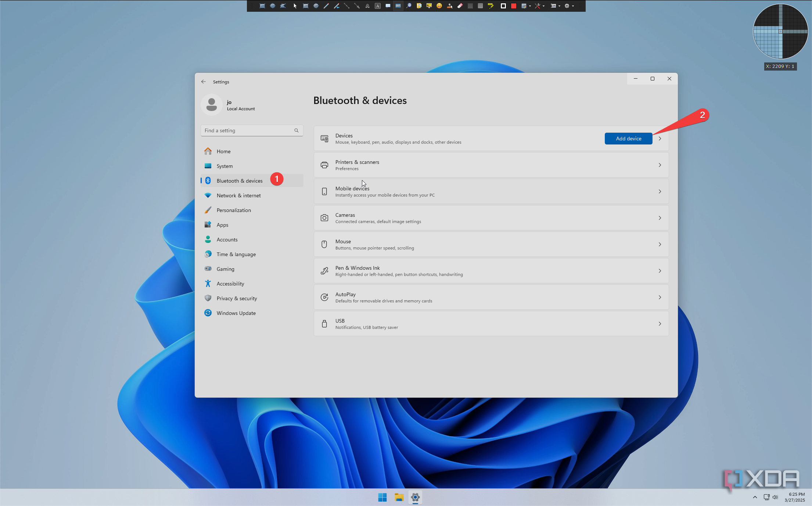
Task: Open the emoji smiley stamp tool
Action: click(439, 6)
